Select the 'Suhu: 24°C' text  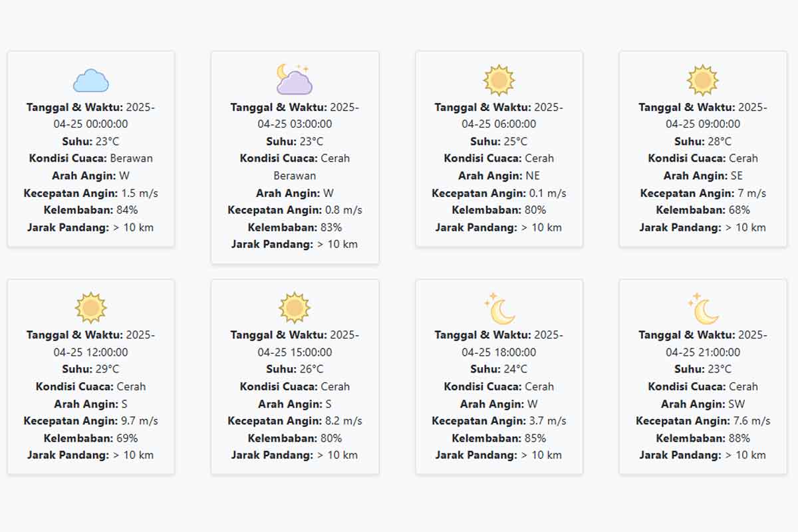click(499, 369)
